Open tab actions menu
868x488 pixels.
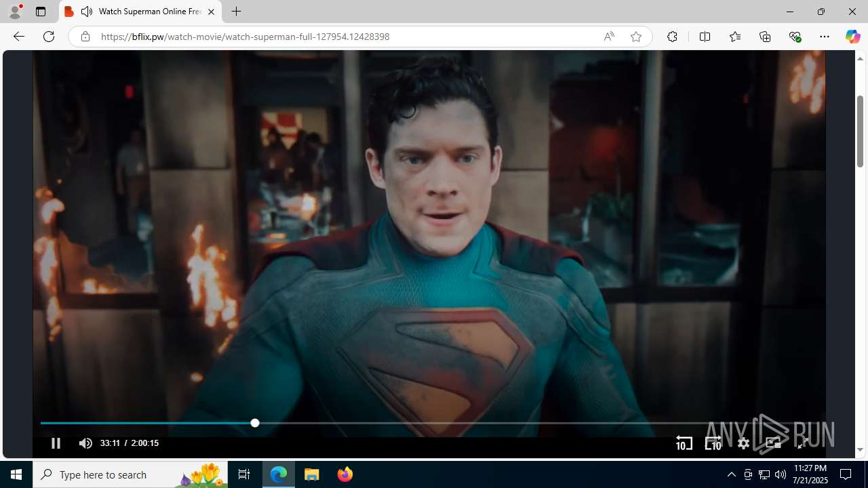click(x=41, y=12)
